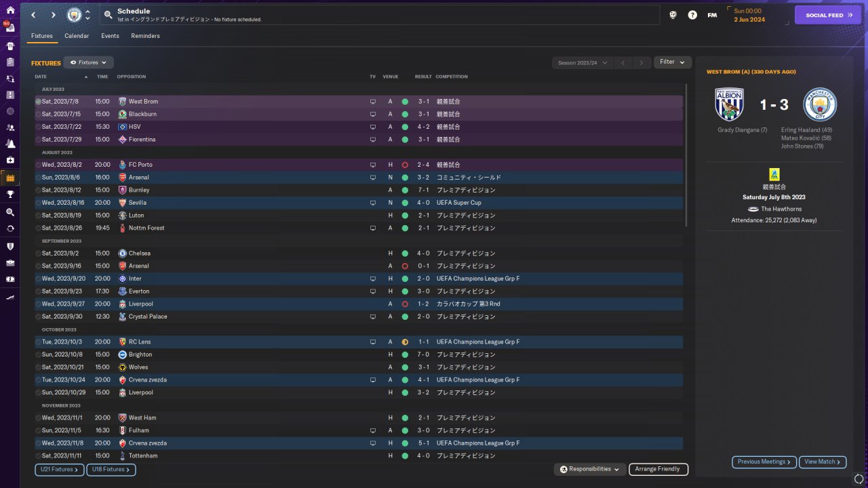Open the Filter dropdown
This screenshot has width=868, height=488.
click(673, 62)
